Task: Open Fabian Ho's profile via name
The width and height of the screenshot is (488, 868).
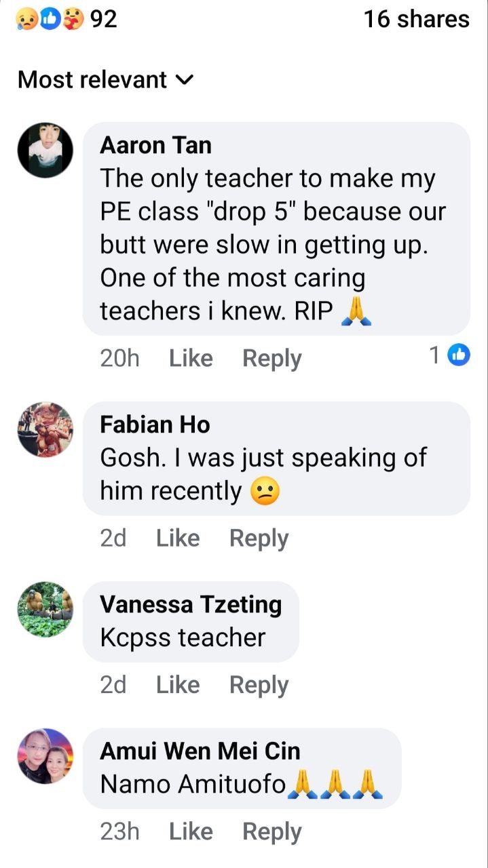Action: [155, 425]
